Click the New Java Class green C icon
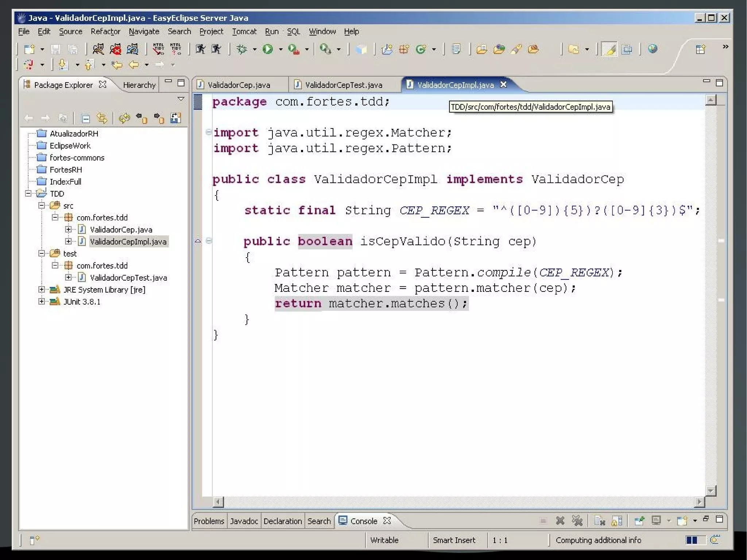The image size is (747, 560). click(421, 49)
